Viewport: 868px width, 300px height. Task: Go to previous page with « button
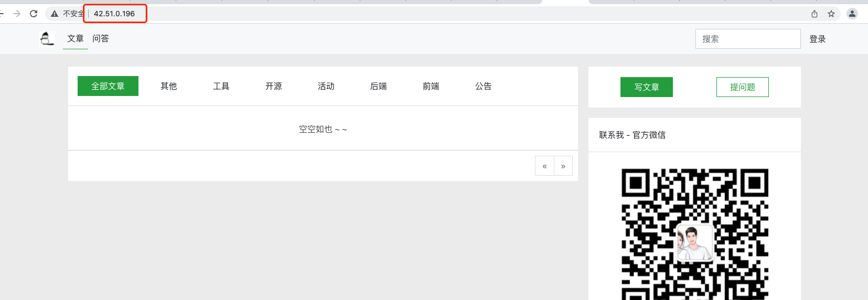tap(544, 166)
